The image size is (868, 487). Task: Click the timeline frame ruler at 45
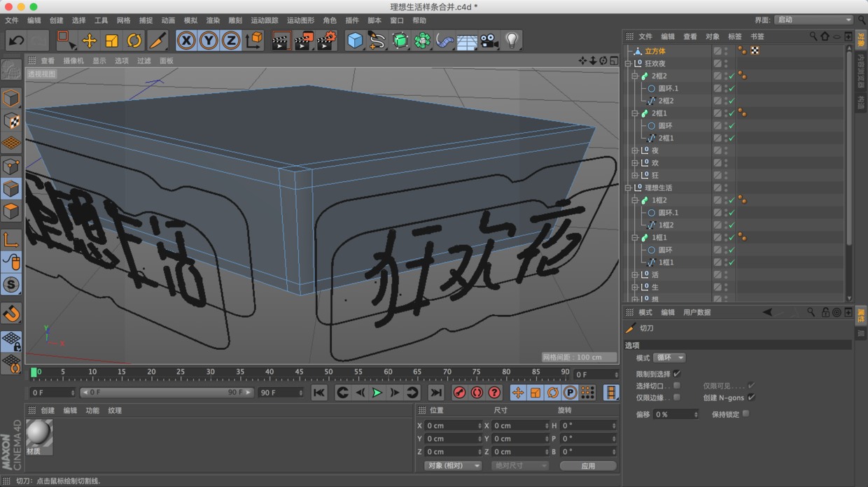299,372
